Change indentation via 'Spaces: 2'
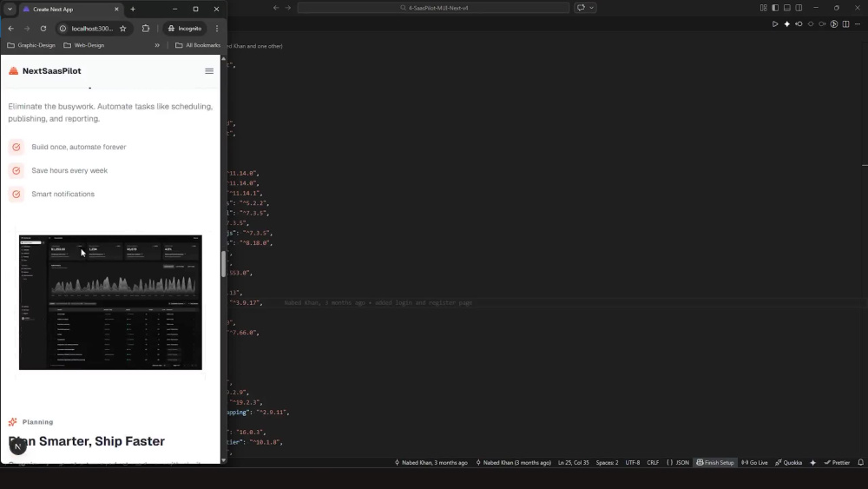 607,462
